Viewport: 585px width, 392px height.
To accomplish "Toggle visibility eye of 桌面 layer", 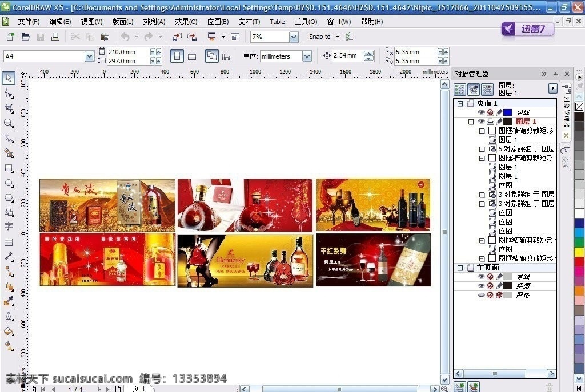I will tap(481, 286).
